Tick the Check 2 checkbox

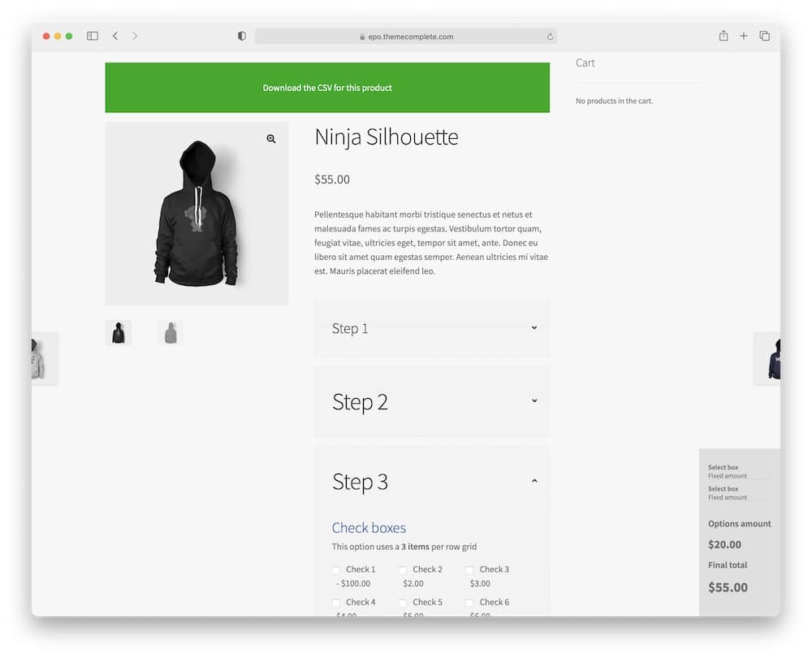click(403, 570)
